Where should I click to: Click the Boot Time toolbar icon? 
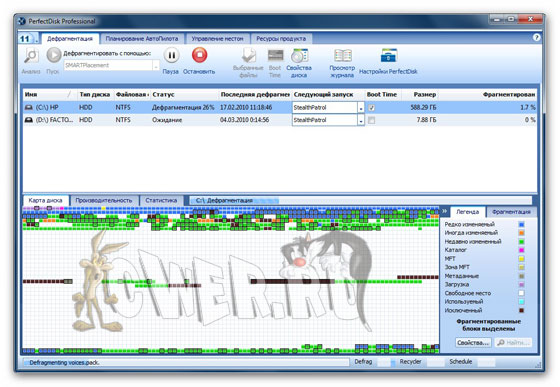click(275, 56)
